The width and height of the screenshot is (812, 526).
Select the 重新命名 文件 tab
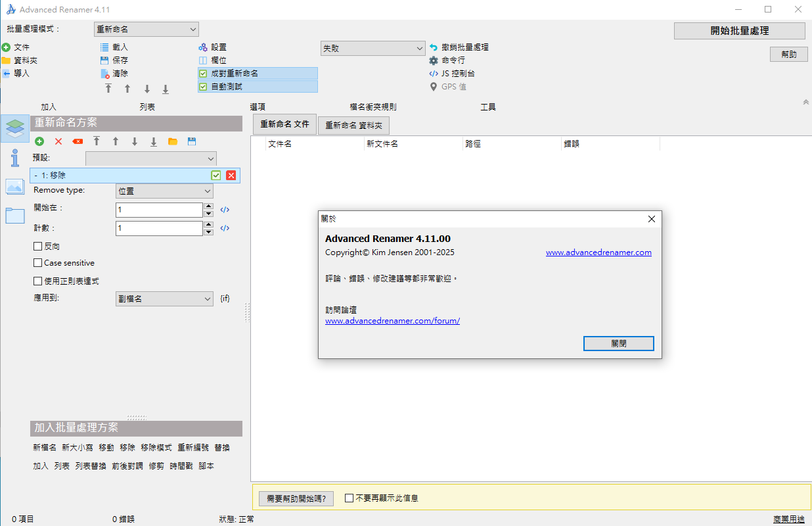point(284,124)
